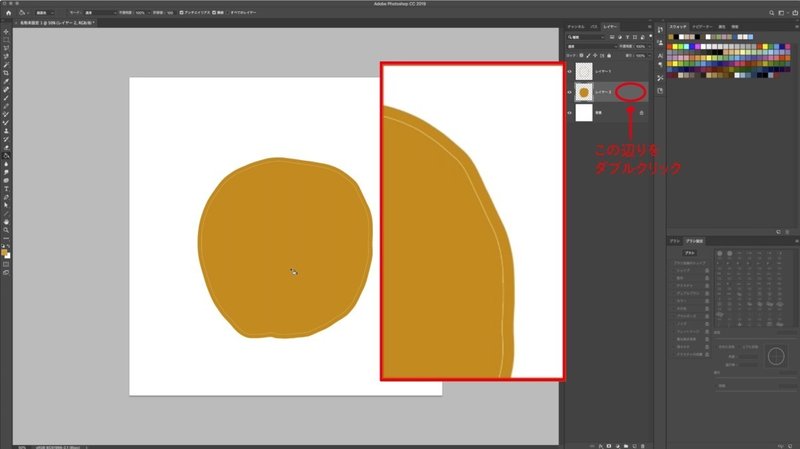800x449 pixels.
Task: Pick the yellow swatch in first grid row
Action: tap(675, 46)
